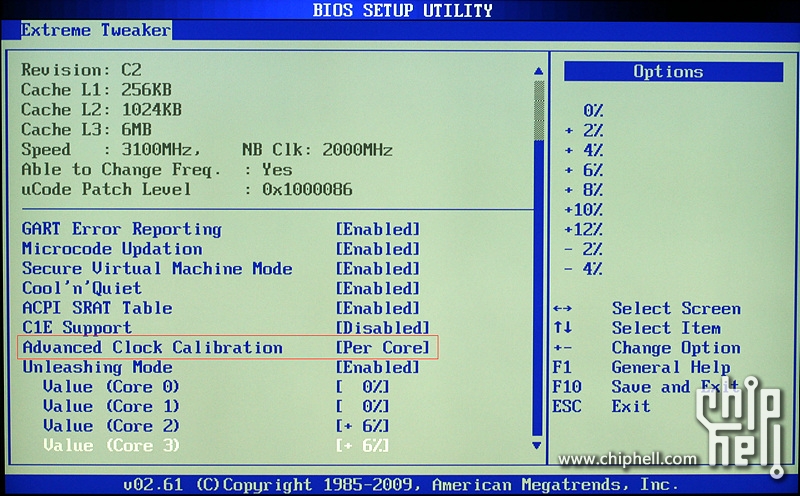800x496 pixels.
Task: Open Core 0 value [0%] options
Action: pyautogui.click(x=362, y=387)
